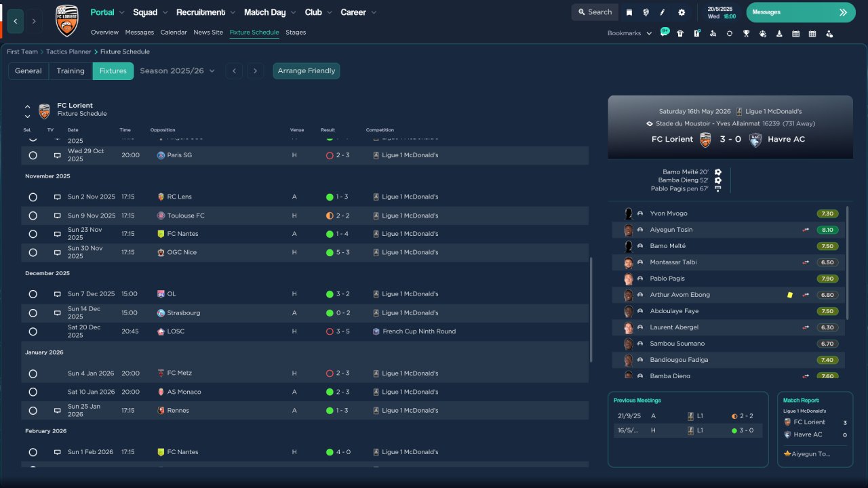Expand the Squad menu dropdown

coord(150,12)
